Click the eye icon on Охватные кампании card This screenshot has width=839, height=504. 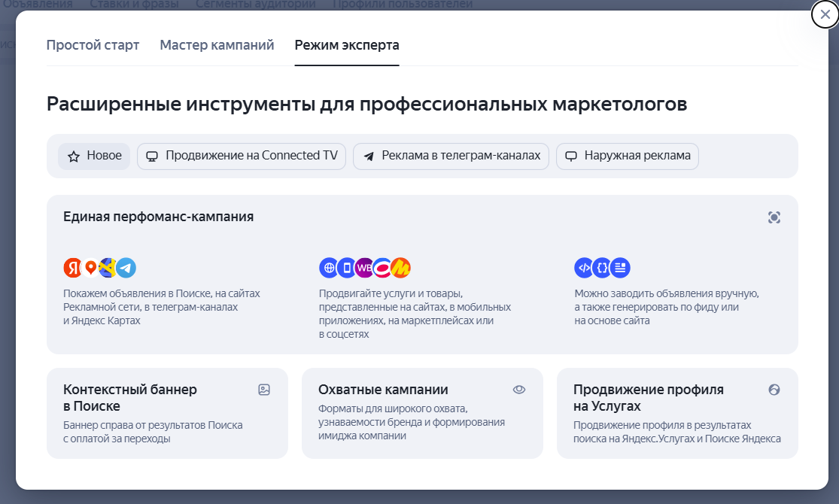click(519, 390)
